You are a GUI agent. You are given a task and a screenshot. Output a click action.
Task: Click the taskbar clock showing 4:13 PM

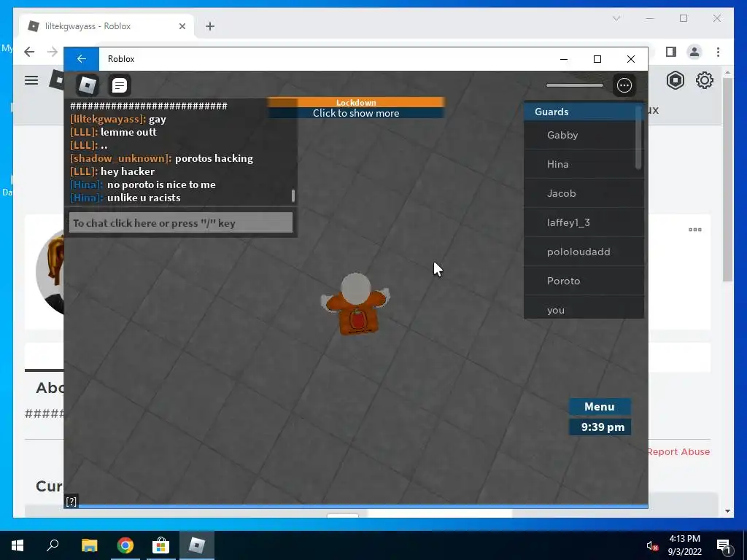(684, 545)
